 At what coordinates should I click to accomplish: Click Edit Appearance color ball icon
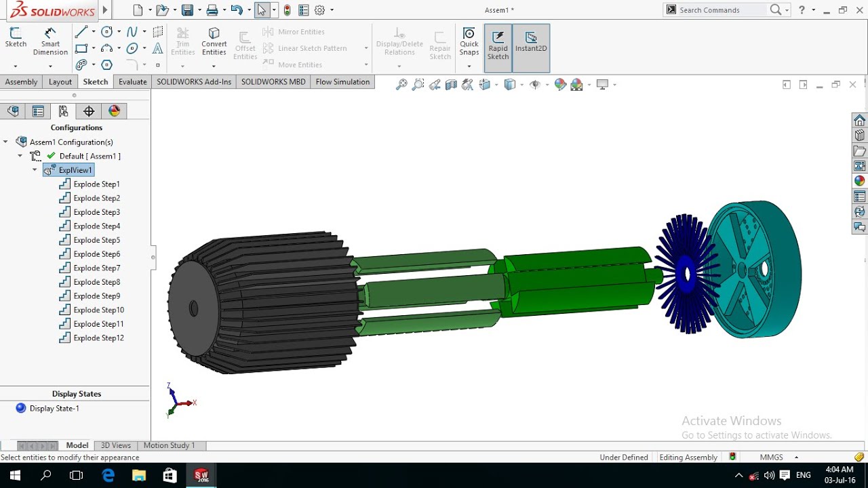[560, 85]
